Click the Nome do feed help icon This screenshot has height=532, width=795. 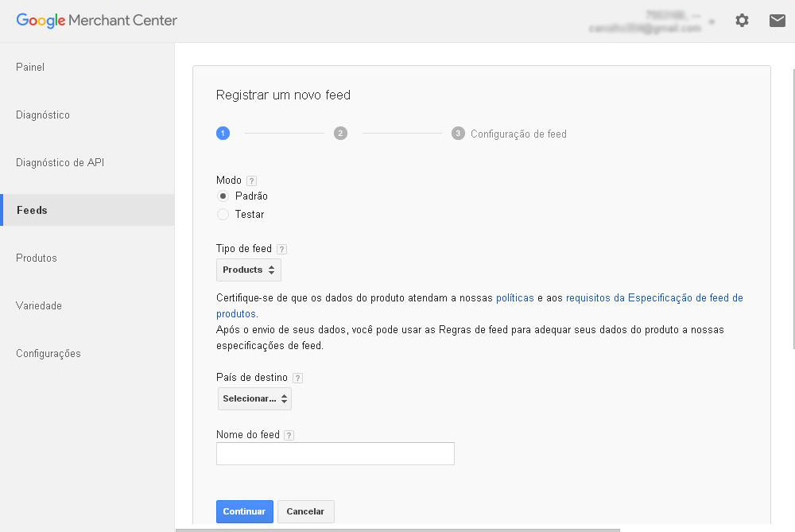pos(289,435)
